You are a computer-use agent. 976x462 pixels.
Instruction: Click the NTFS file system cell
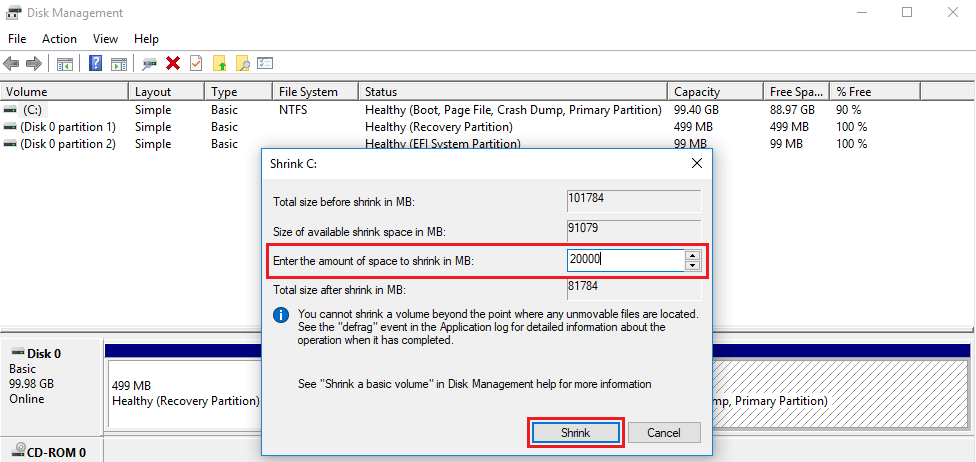(x=293, y=110)
